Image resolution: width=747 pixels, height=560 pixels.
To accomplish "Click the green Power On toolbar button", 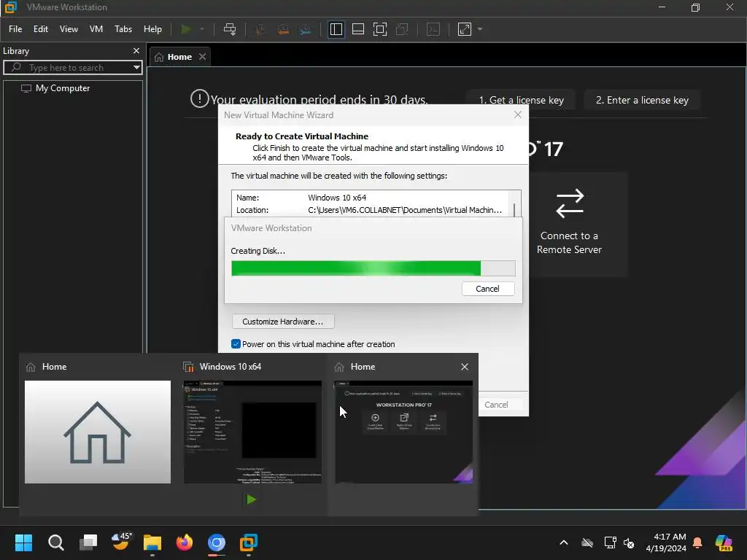I will 186,29.
